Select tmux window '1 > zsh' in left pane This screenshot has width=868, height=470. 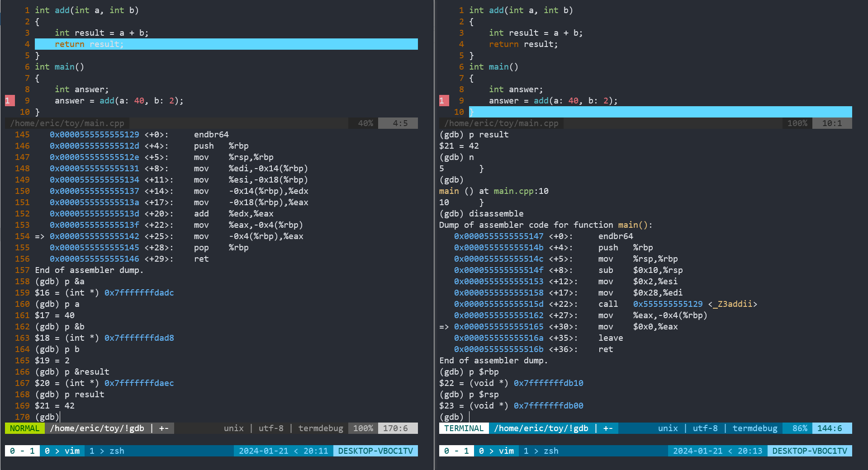[107, 451]
